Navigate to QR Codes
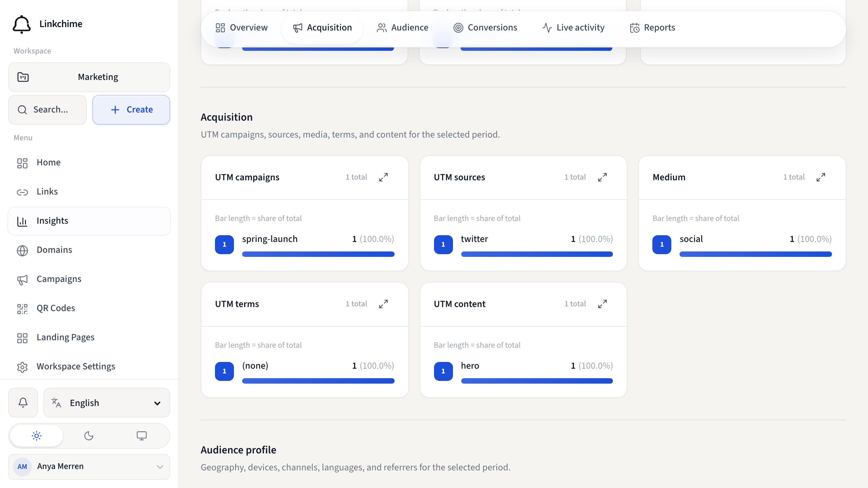The height and width of the screenshot is (488, 868). pyautogui.click(x=89, y=308)
